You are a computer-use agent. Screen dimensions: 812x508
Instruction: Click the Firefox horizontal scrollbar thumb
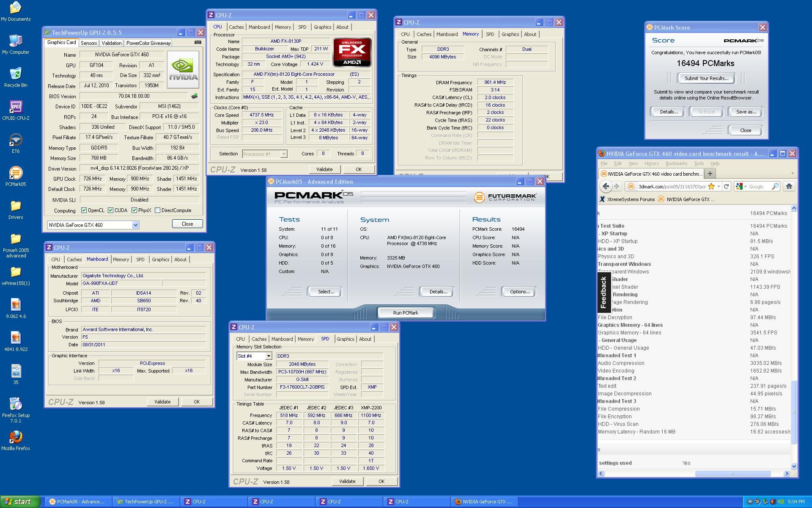click(732, 474)
